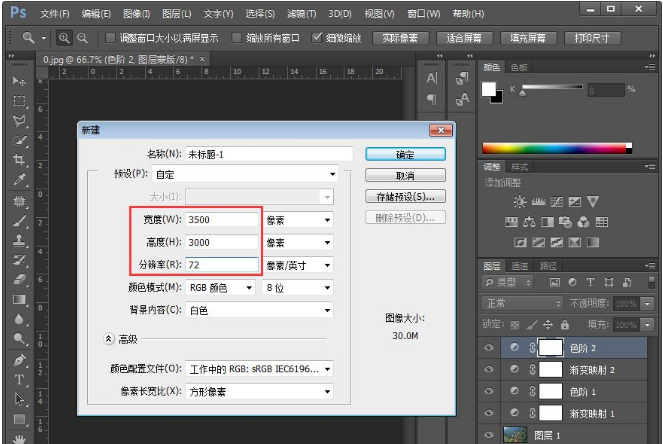Click the 确定 button
Viewport: 663px width, 444px height.
pos(404,155)
